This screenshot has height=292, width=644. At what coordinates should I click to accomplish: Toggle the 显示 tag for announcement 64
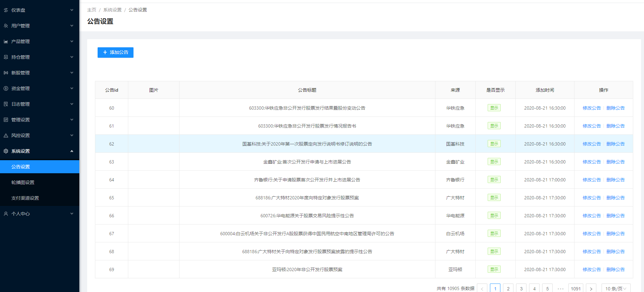(494, 180)
